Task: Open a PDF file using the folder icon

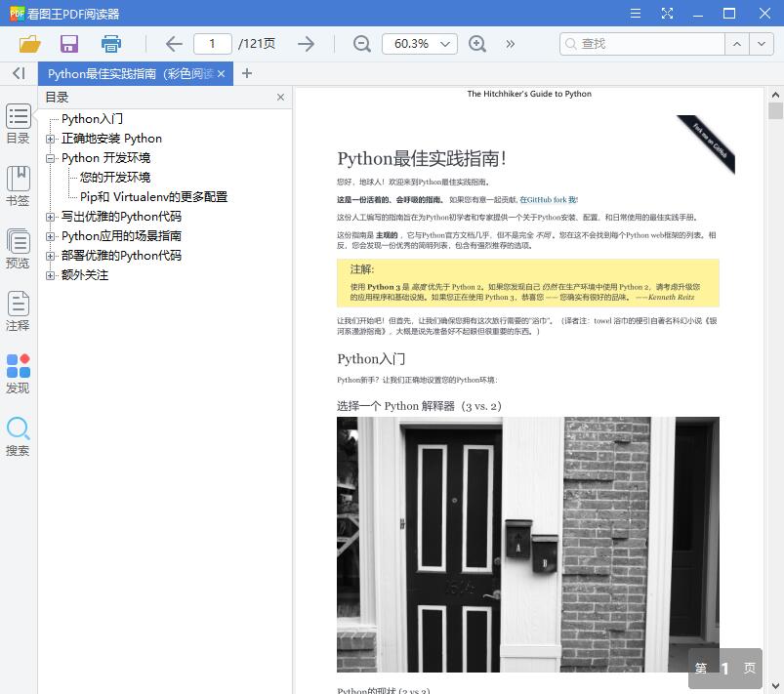Action: click(28, 44)
